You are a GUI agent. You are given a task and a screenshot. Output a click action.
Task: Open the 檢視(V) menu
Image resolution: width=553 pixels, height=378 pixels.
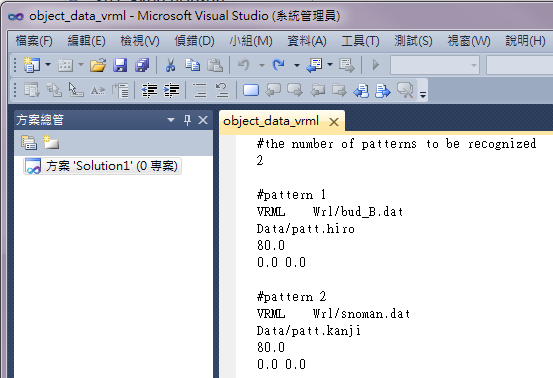pos(140,41)
